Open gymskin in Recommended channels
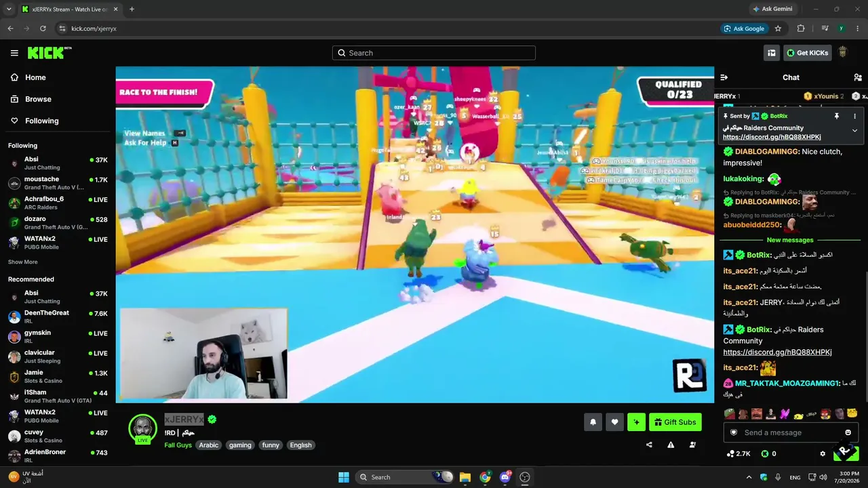 point(58,336)
